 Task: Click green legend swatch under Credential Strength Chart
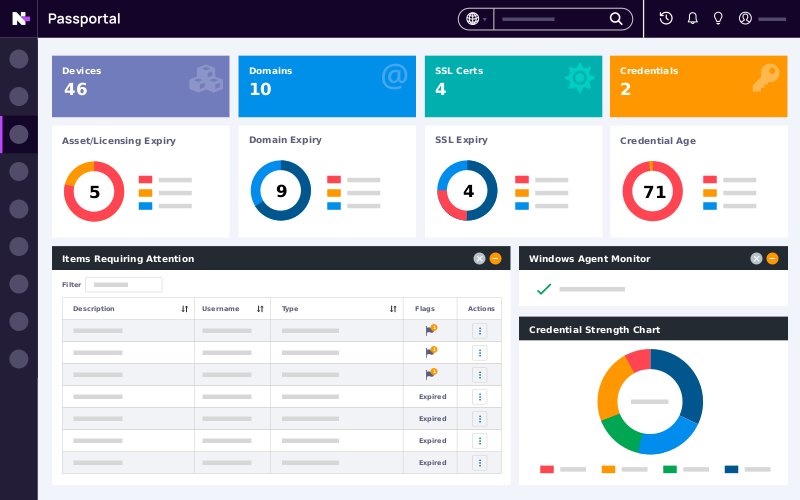coord(670,469)
